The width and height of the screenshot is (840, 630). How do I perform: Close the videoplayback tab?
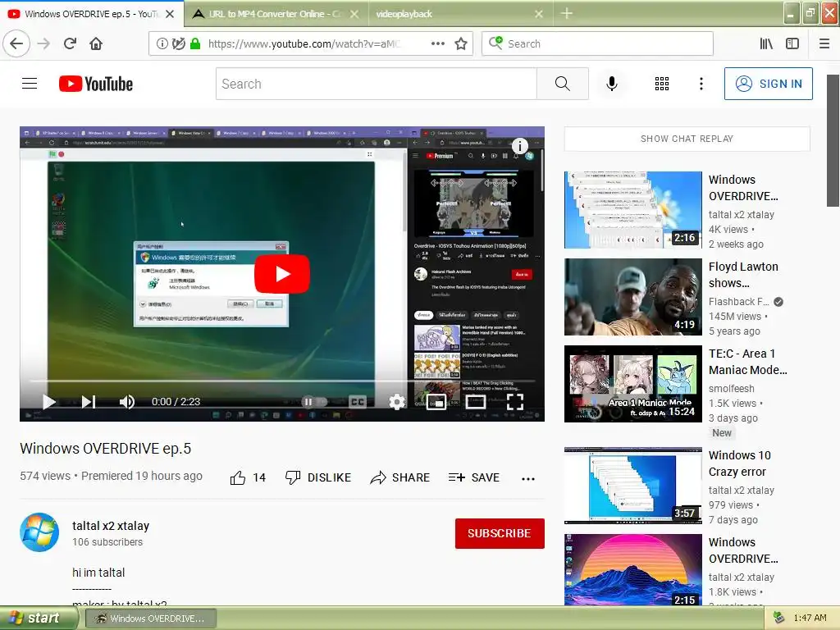pyautogui.click(x=539, y=14)
